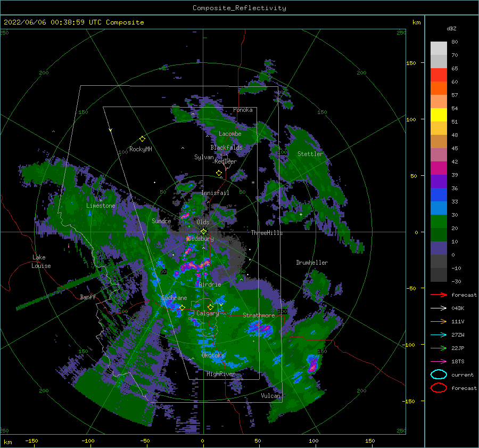This screenshot has width=479, height=448.
Task: Click the yellow 54 dBZ color swatch
Action: tap(439, 115)
